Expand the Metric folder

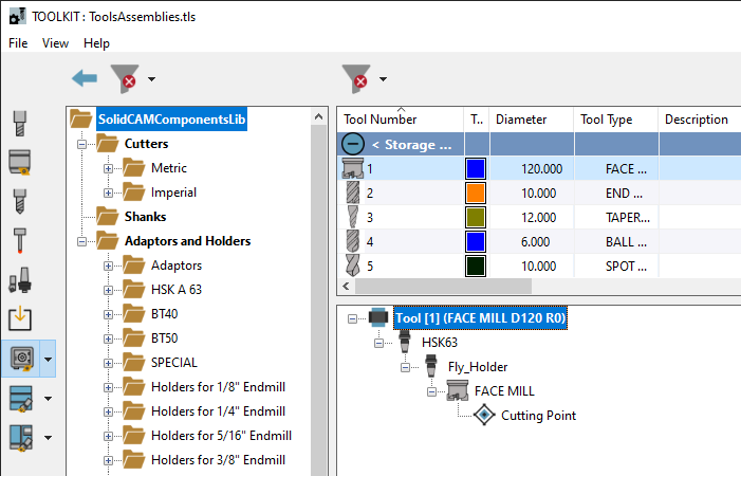pos(108,168)
